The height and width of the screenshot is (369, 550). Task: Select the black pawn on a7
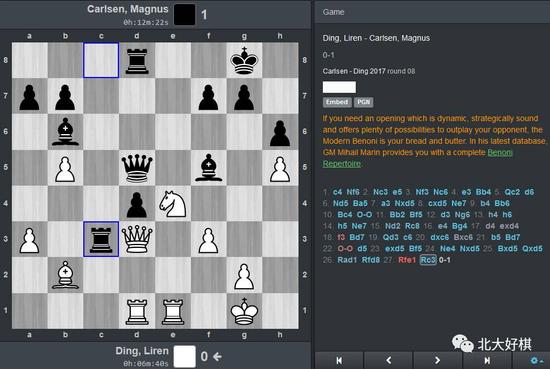[x=29, y=96]
